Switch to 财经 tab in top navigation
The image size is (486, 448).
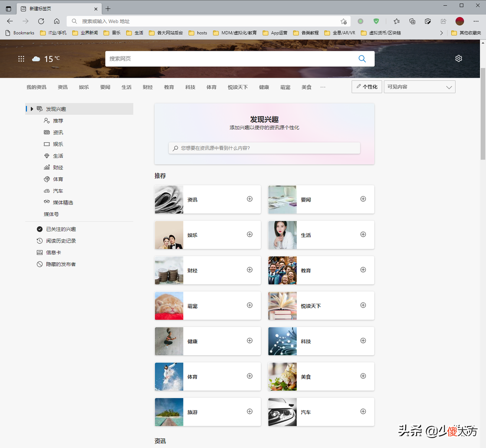(148, 87)
